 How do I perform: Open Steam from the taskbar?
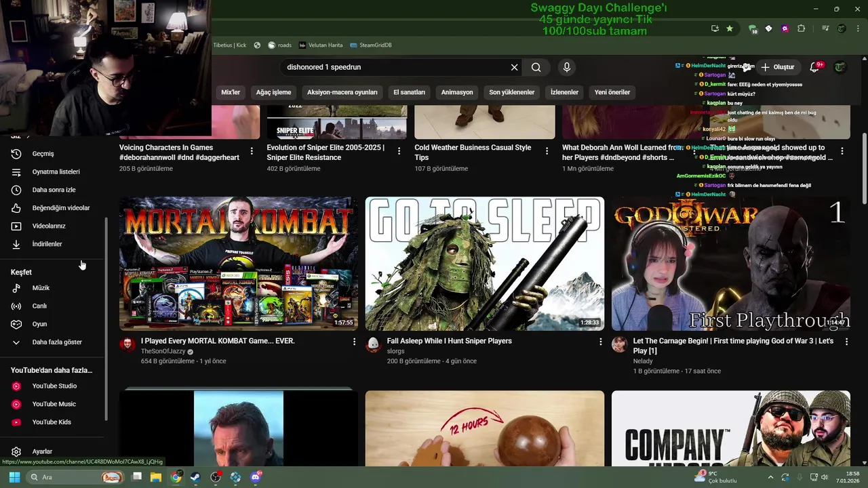[195, 477]
